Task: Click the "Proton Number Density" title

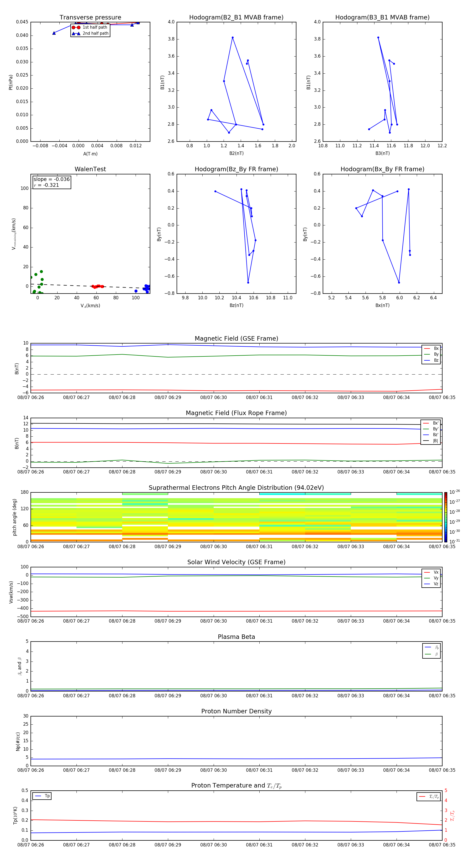Action: (236, 712)
